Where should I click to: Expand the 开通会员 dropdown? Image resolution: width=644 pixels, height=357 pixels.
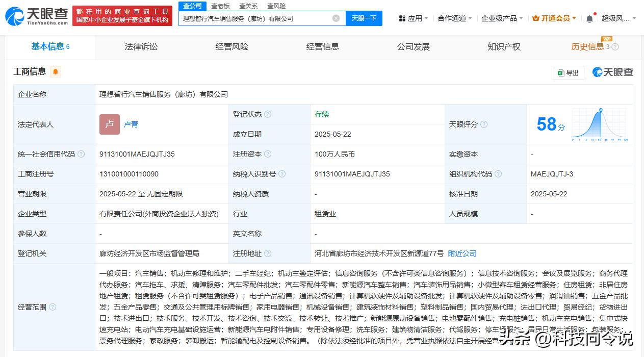coord(554,18)
